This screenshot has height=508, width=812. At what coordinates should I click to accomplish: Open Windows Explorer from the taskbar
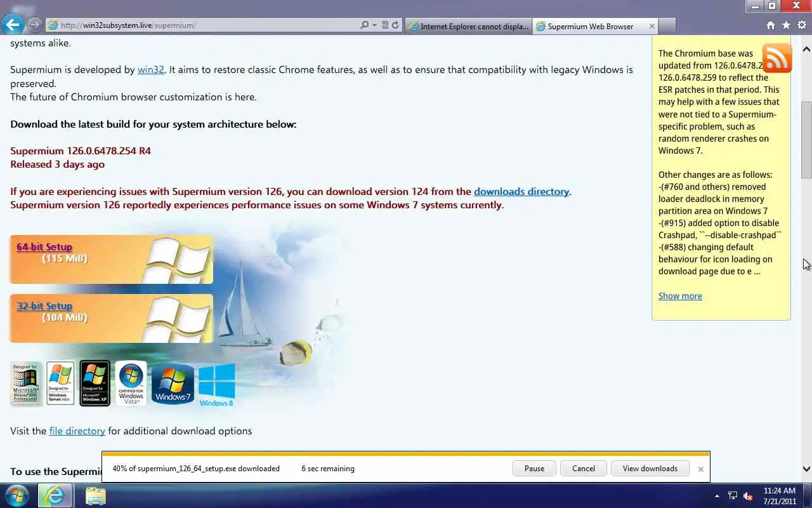(x=95, y=495)
